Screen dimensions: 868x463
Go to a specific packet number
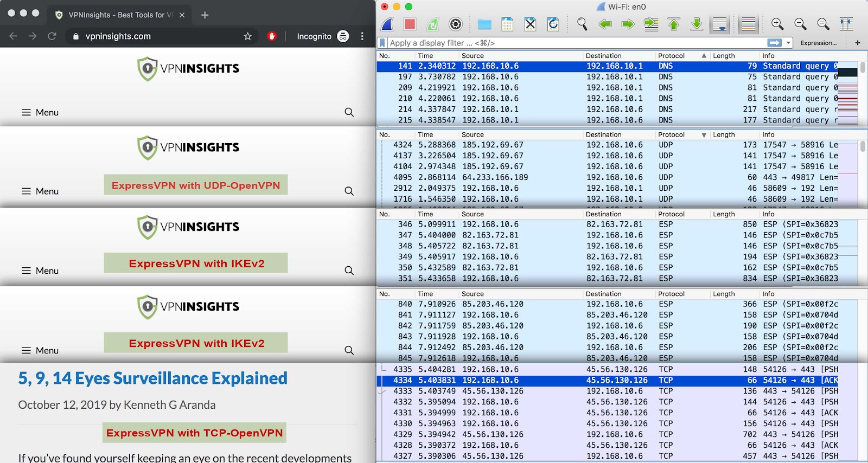[651, 24]
